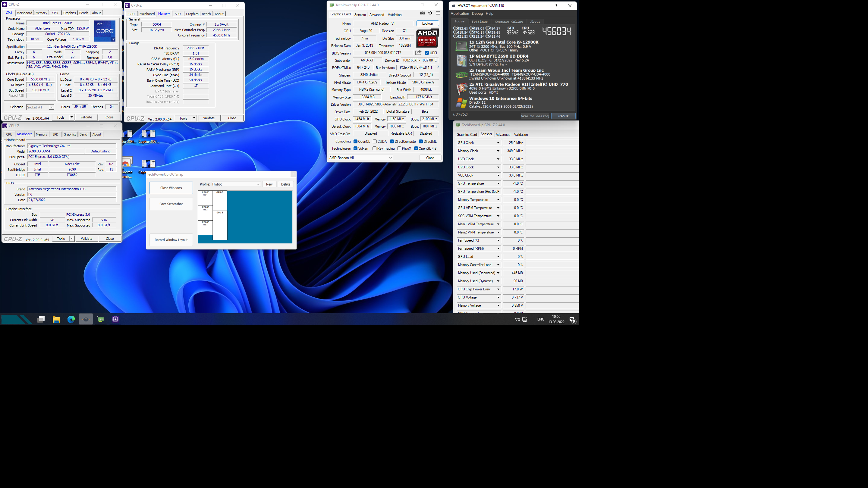Click the OC Snap window layout preview

pos(245,217)
